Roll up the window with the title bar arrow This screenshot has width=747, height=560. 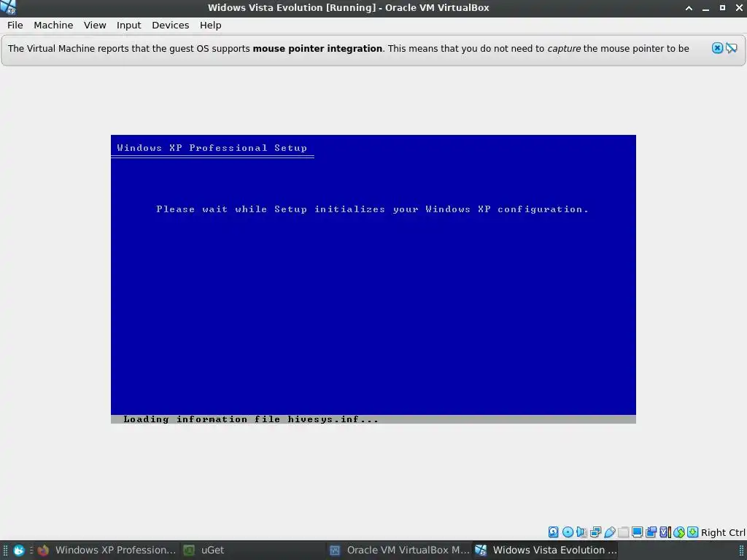(689, 7)
